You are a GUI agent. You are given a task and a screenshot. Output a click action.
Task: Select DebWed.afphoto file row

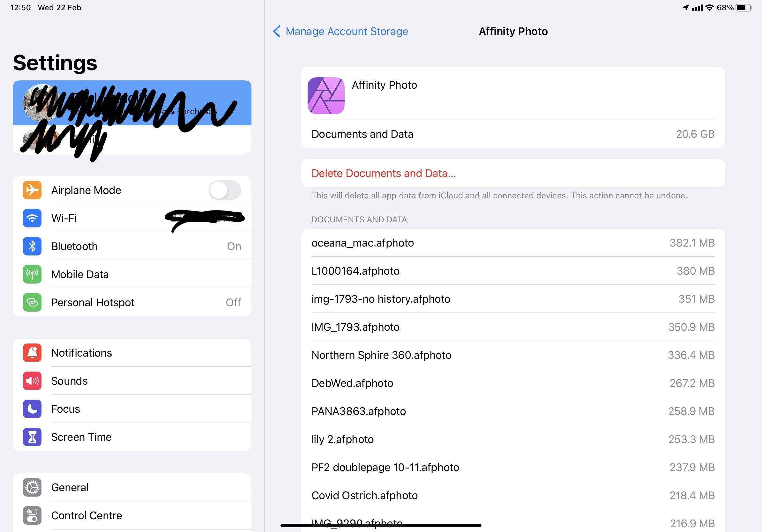click(513, 383)
